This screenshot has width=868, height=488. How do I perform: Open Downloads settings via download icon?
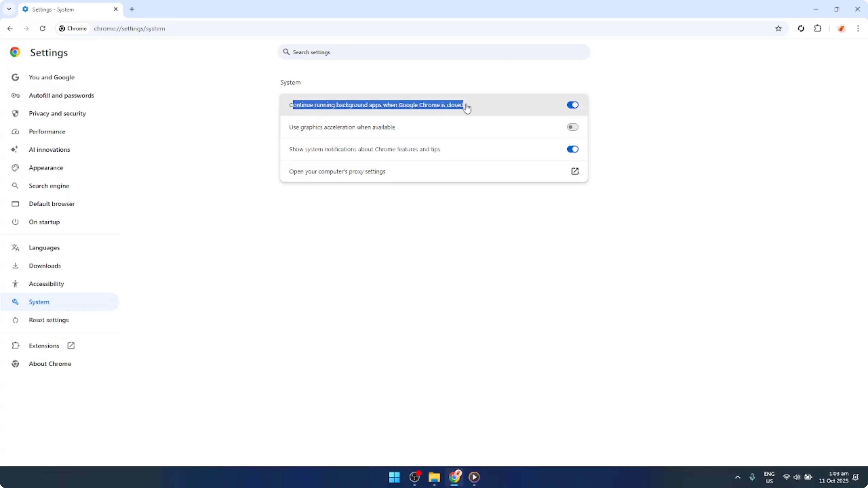(15, 265)
